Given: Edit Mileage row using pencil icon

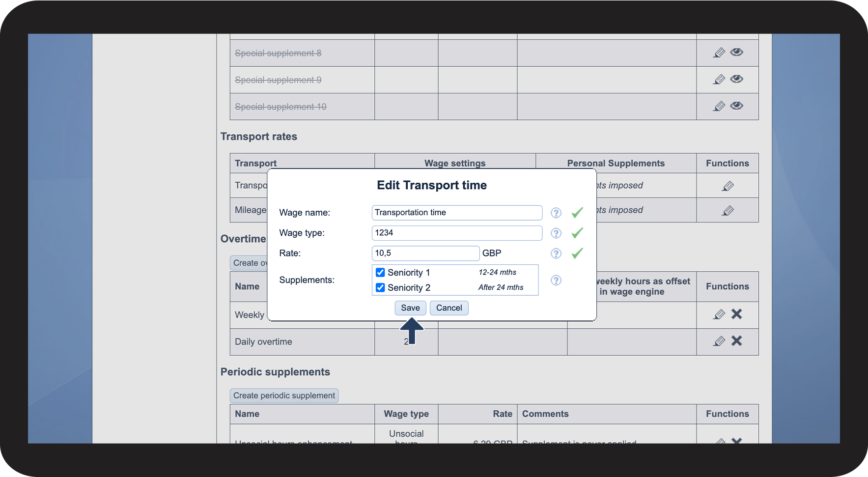Looking at the screenshot, I should tap(728, 211).
